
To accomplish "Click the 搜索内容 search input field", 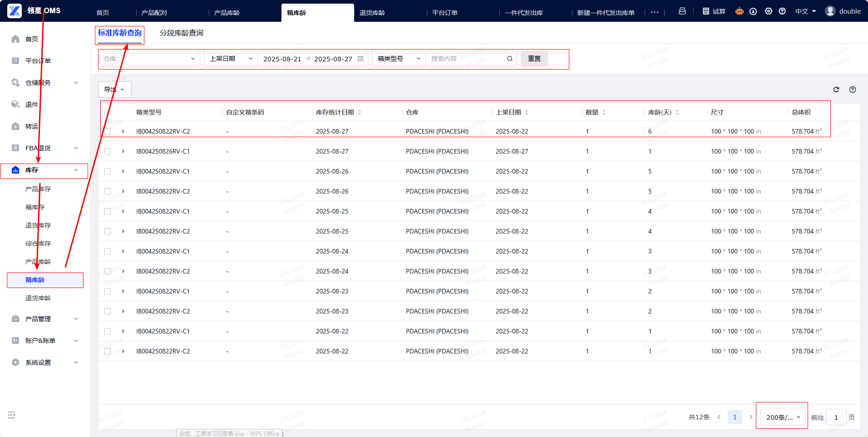I will pyautogui.click(x=465, y=59).
